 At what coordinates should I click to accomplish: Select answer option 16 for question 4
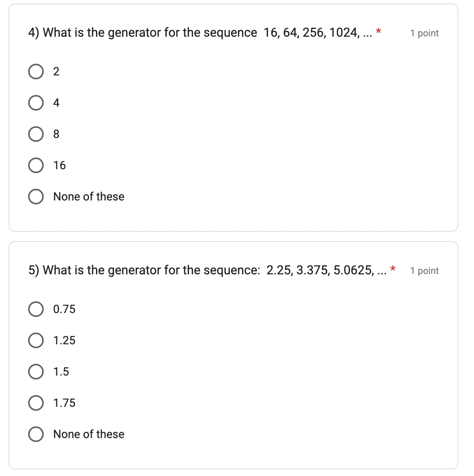[x=36, y=165]
